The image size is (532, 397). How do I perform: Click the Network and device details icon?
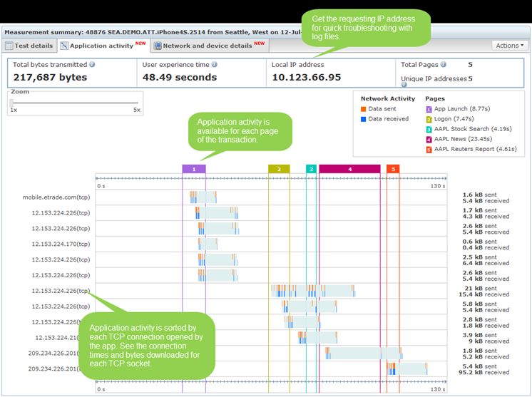pyautogui.click(x=158, y=46)
